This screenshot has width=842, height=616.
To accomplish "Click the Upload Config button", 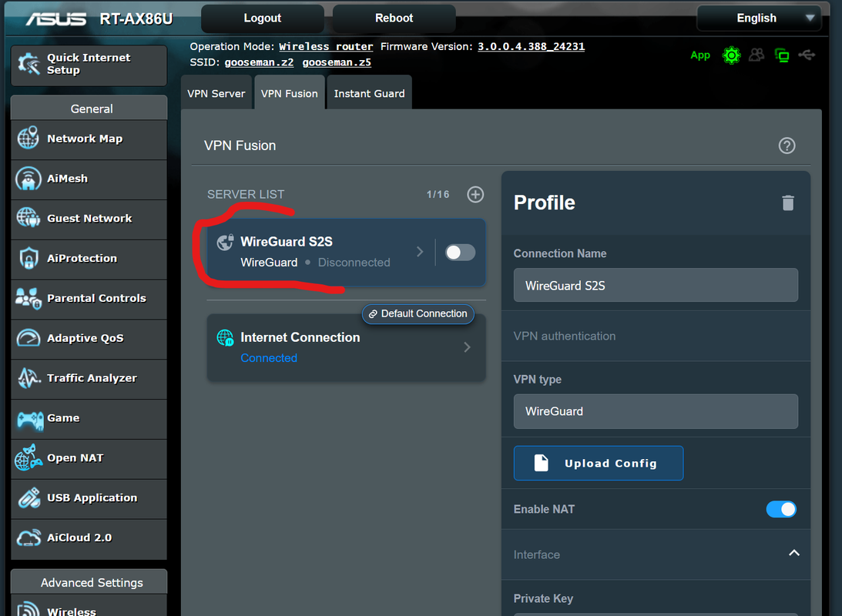I will coord(599,463).
